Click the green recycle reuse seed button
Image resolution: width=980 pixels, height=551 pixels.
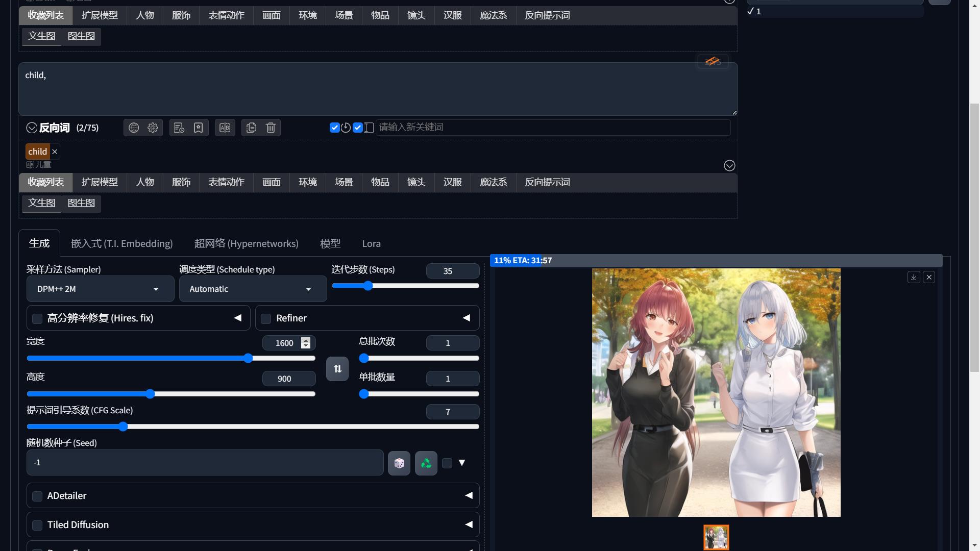pyautogui.click(x=426, y=463)
